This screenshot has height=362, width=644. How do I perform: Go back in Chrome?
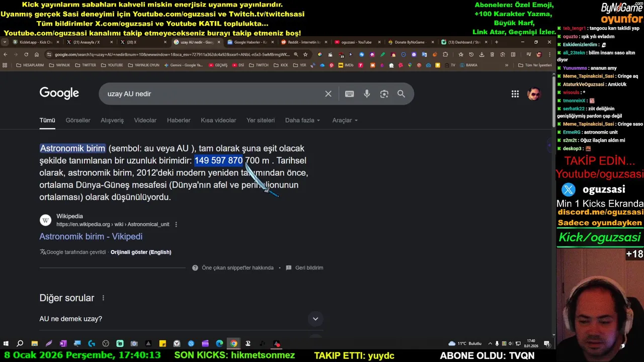pyautogui.click(x=6, y=54)
